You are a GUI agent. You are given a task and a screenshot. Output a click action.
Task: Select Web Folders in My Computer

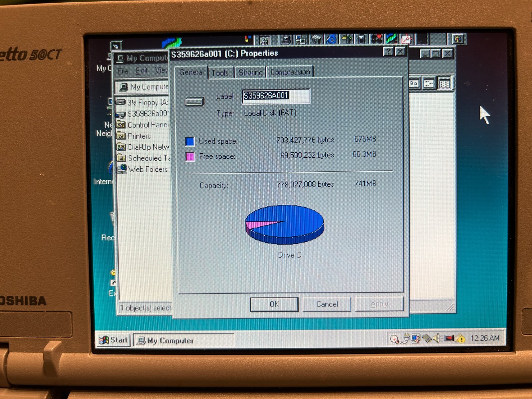[142, 169]
